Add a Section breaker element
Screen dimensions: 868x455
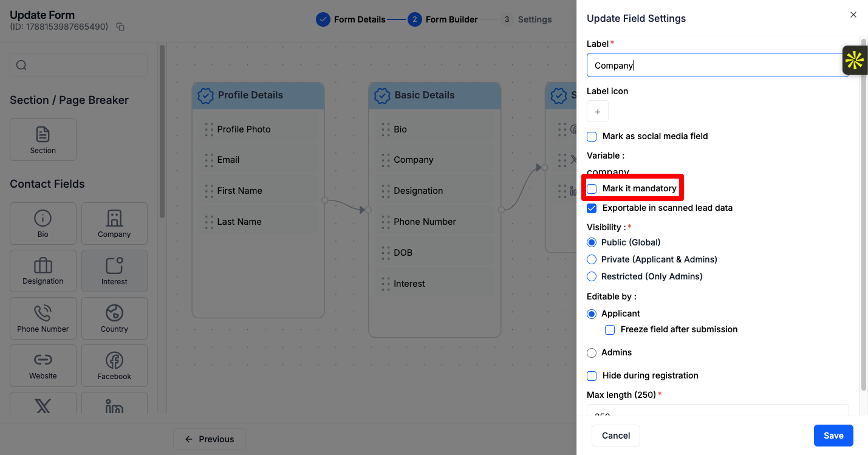point(43,140)
